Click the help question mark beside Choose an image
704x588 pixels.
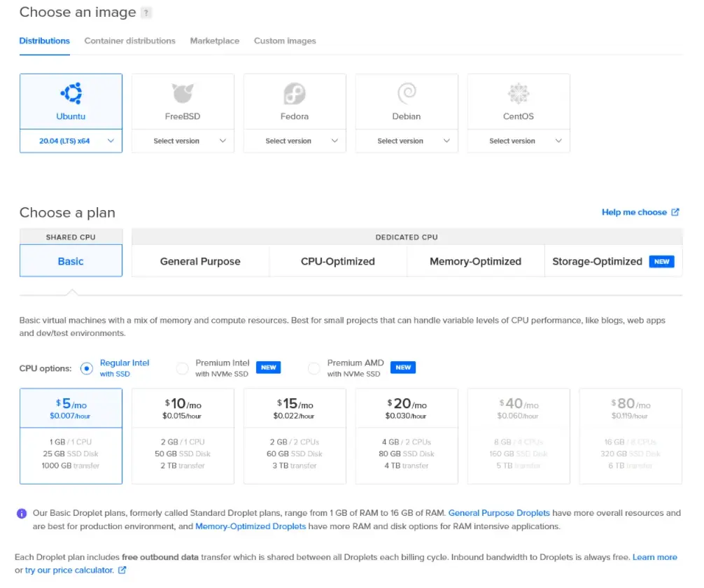[146, 13]
